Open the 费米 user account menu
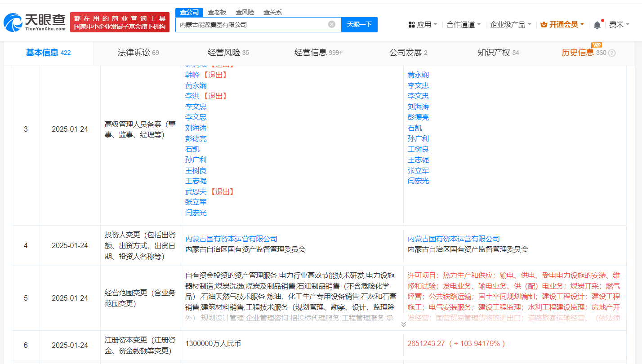Screen dimensions: 642x364 pos(619,25)
